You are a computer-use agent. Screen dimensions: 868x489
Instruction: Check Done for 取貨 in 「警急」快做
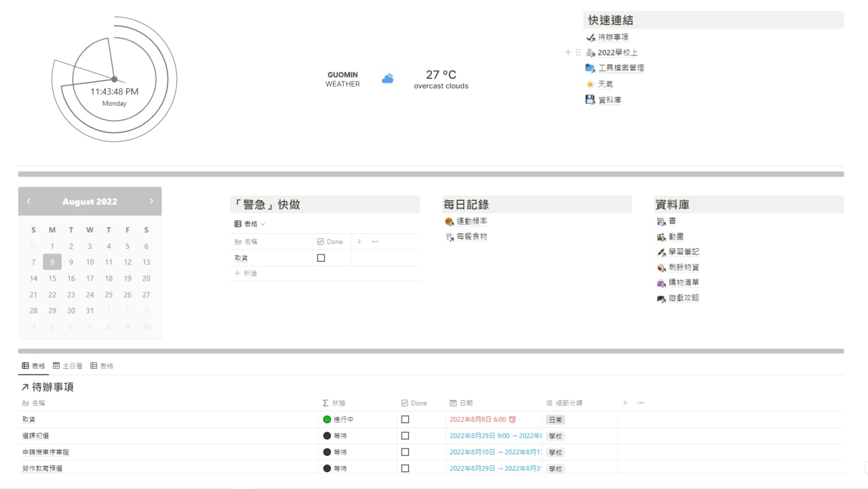321,258
